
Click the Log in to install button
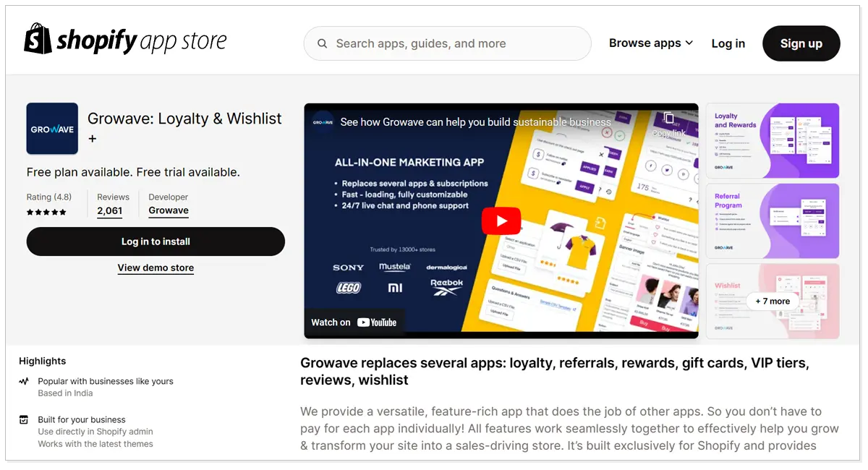(156, 242)
